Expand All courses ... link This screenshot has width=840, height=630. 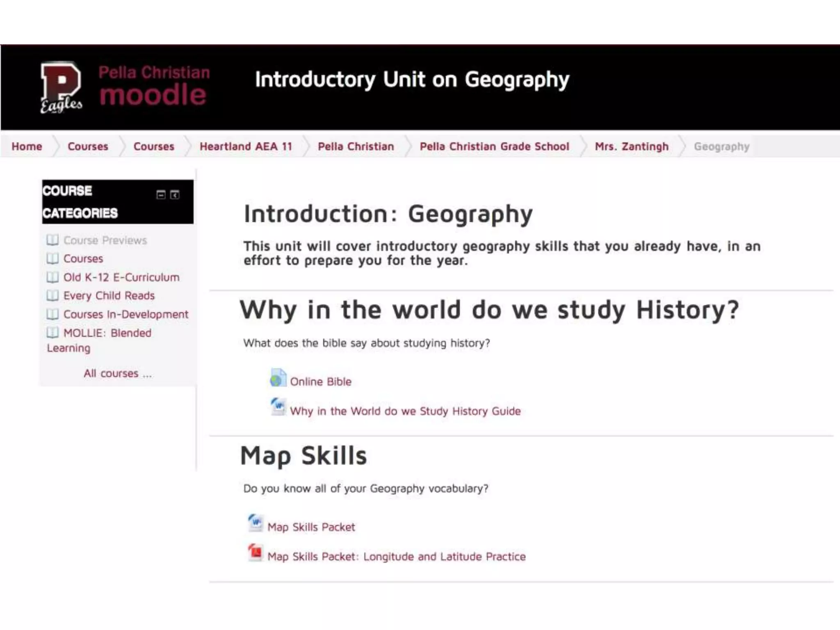pos(118,373)
